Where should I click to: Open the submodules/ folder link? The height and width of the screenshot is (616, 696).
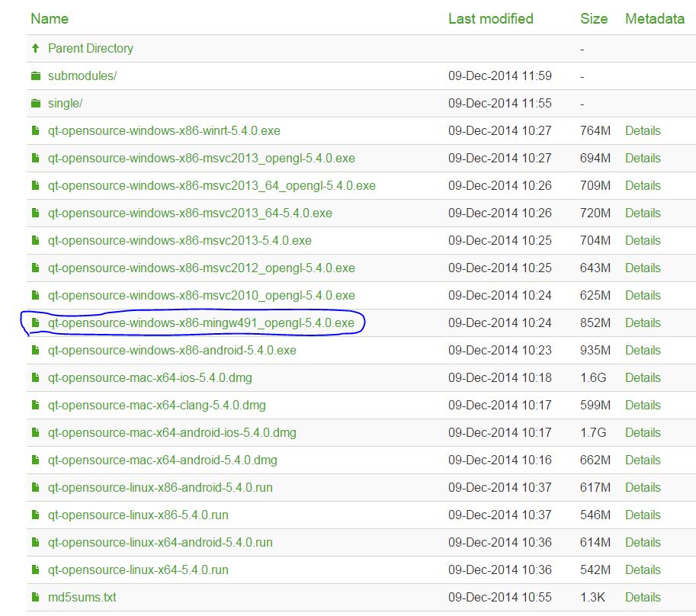click(x=82, y=76)
